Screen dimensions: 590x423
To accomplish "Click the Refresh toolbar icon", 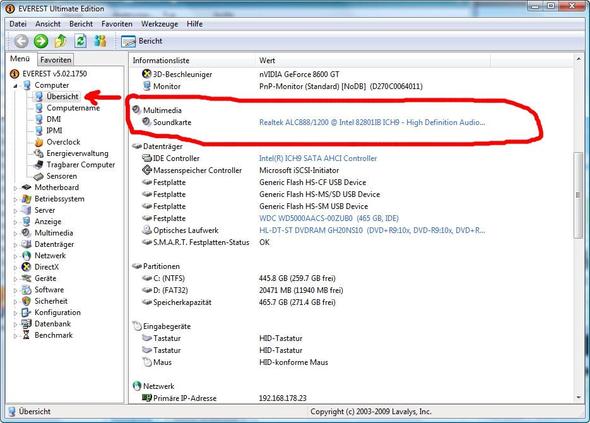I will tap(80, 41).
